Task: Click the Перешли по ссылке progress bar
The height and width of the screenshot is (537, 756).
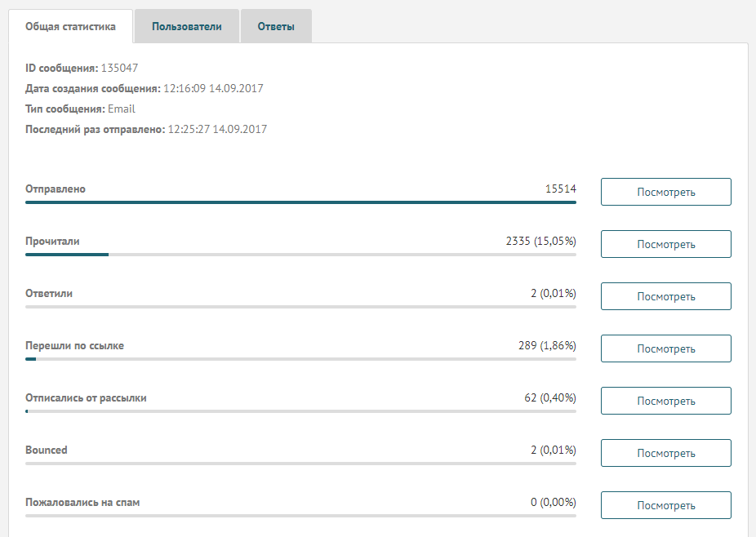Action: coord(301,359)
